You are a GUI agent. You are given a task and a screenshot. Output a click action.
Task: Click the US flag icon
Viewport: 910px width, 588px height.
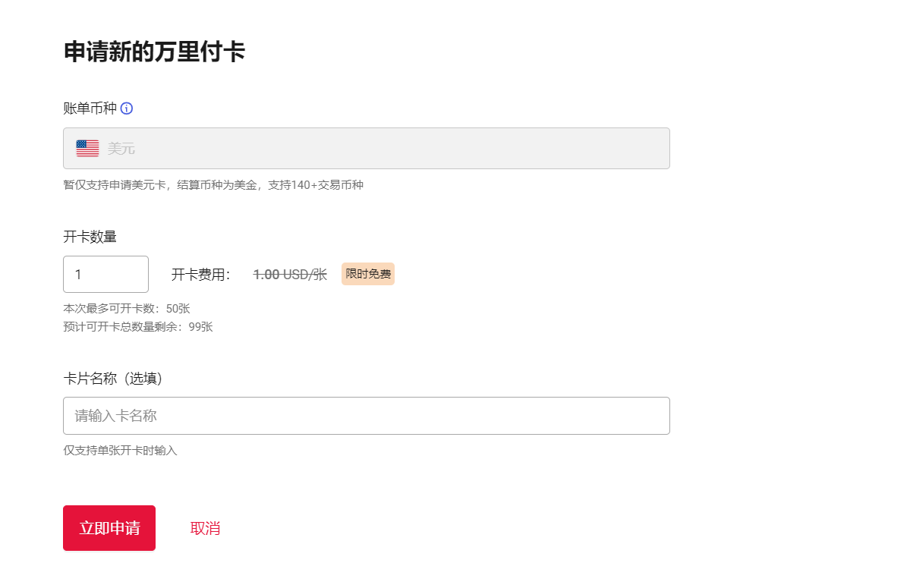pos(87,149)
